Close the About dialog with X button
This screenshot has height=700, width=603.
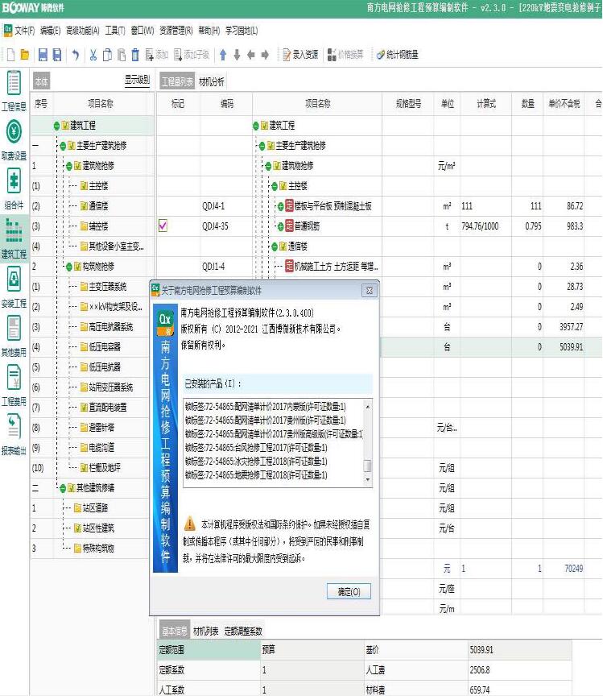coord(369,291)
